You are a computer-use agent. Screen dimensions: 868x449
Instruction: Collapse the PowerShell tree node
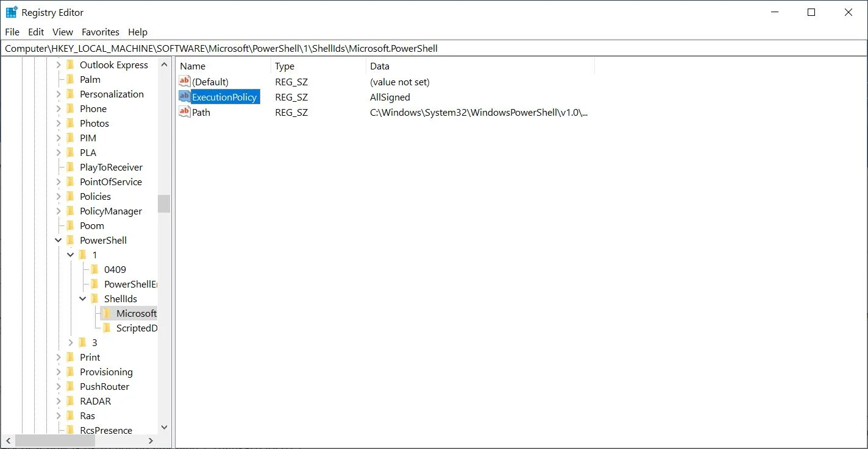click(59, 240)
